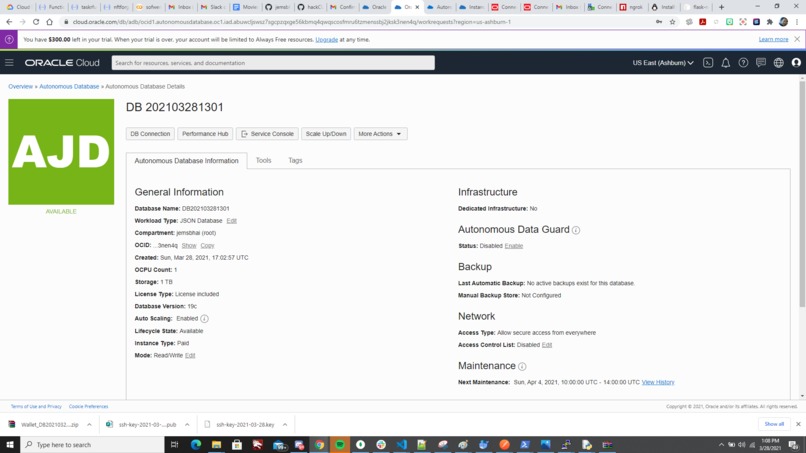Dismiss the trial banner with X
This screenshot has width=806, height=453.
[797, 39]
